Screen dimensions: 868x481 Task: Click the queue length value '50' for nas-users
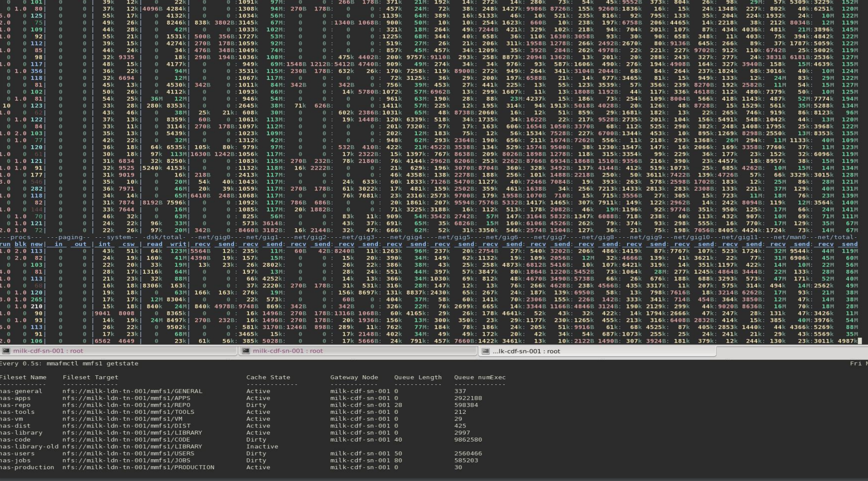(398, 453)
